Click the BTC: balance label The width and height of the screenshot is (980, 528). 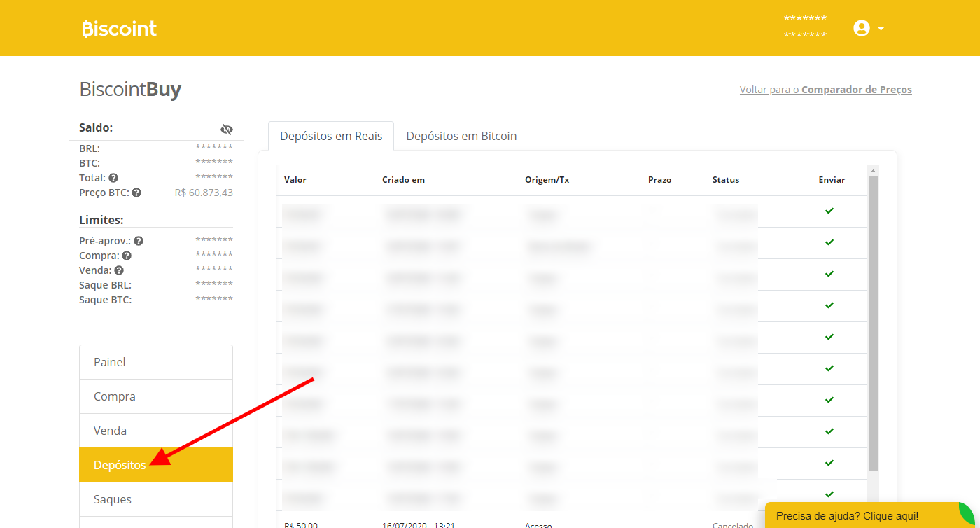[90, 163]
